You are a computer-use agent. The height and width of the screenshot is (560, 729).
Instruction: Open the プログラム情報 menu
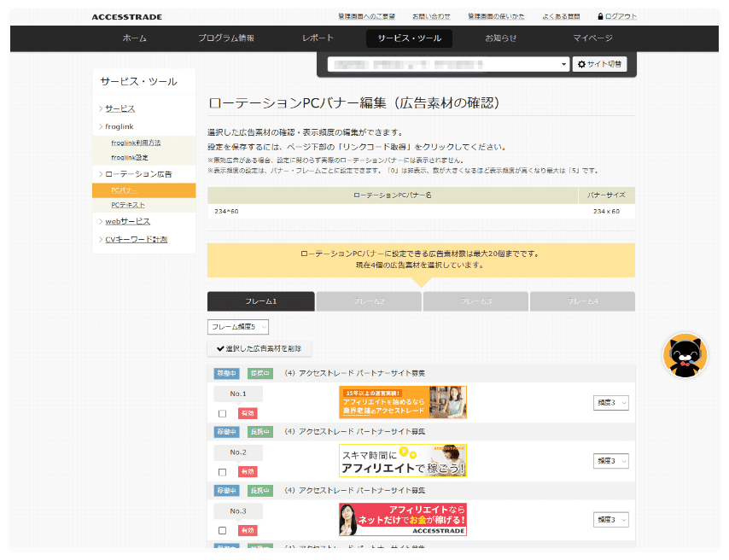(x=226, y=38)
